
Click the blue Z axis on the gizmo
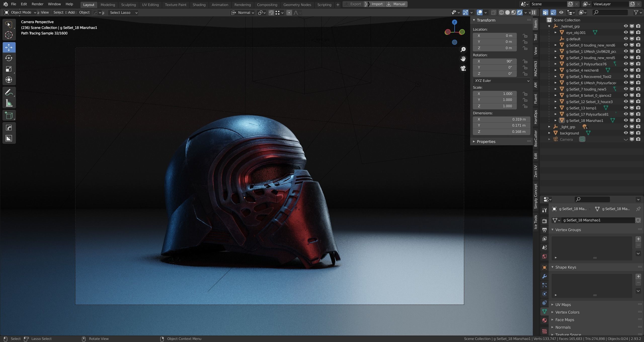tap(454, 22)
